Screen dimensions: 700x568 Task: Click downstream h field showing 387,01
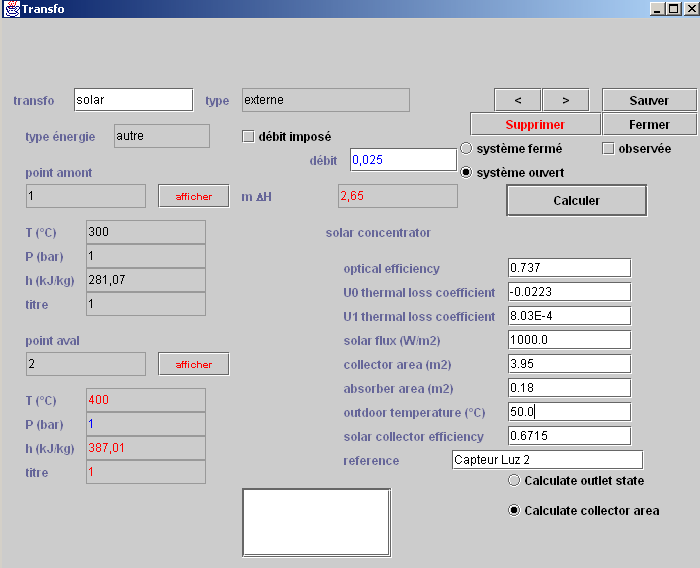click(x=146, y=448)
